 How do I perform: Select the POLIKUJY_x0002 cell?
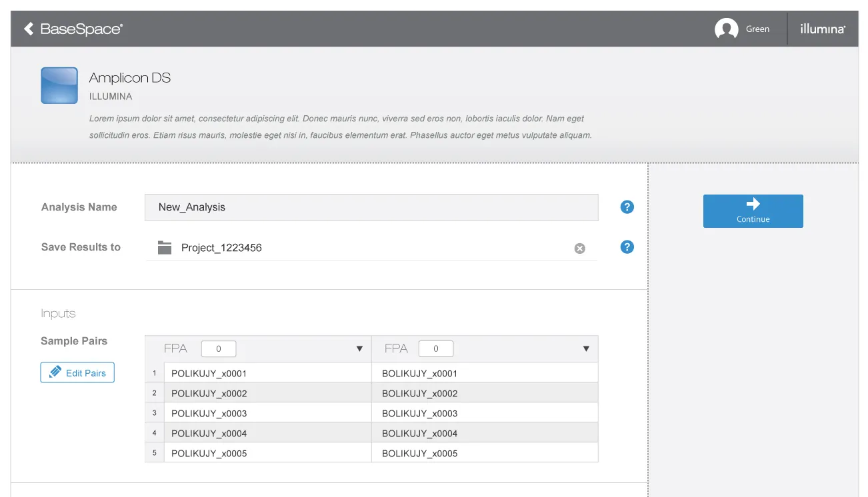267,393
